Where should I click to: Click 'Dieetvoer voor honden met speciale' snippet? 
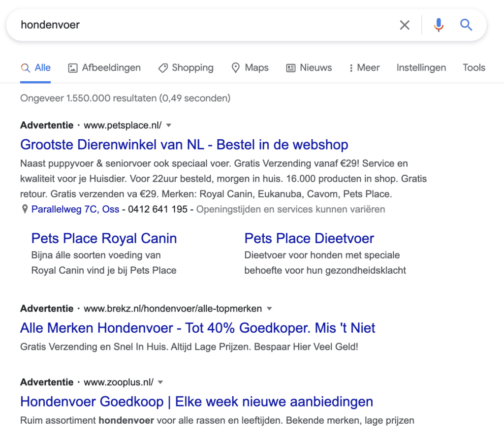pyautogui.click(x=322, y=255)
